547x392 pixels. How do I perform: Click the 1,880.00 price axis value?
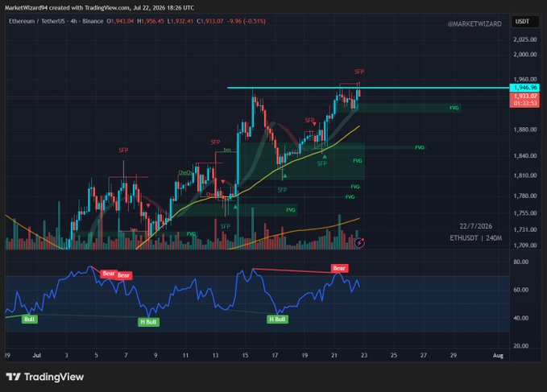[x=524, y=130]
